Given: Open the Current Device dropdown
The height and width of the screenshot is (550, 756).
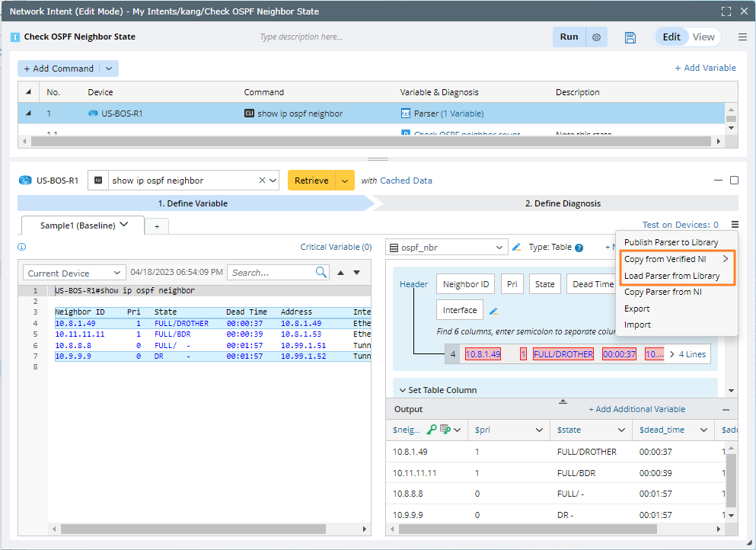Looking at the screenshot, I should coord(75,273).
